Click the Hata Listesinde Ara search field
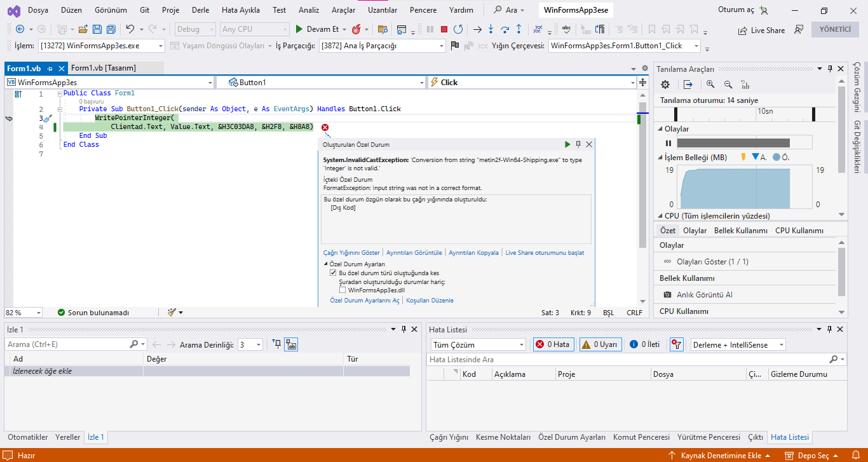The height and width of the screenshot is (462, 868). [637, 360]
